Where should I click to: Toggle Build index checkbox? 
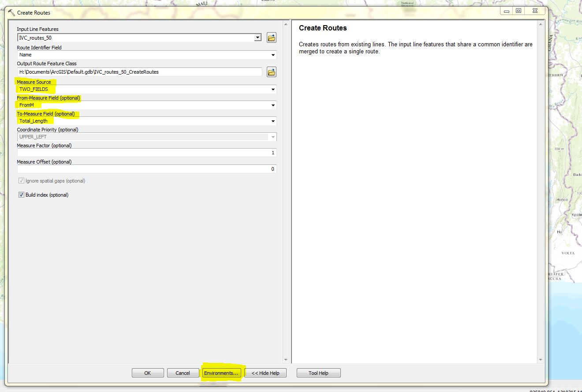[x=21, y=195]
